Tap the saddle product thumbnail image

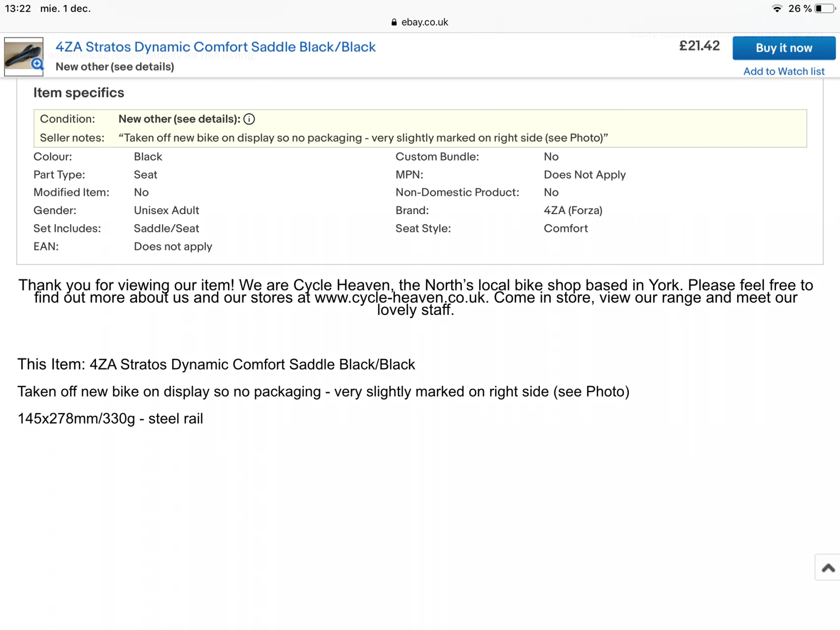pyautogui.click(x=24, y=57)
